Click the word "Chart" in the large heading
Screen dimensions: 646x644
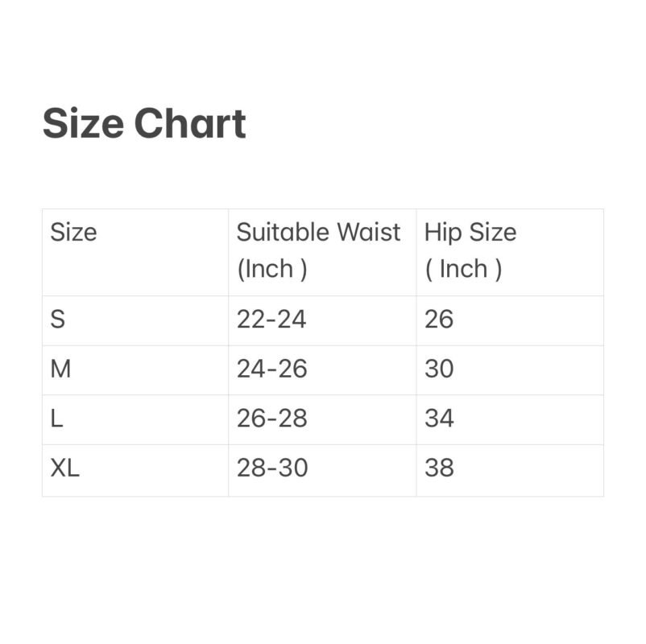pos(189,124)
